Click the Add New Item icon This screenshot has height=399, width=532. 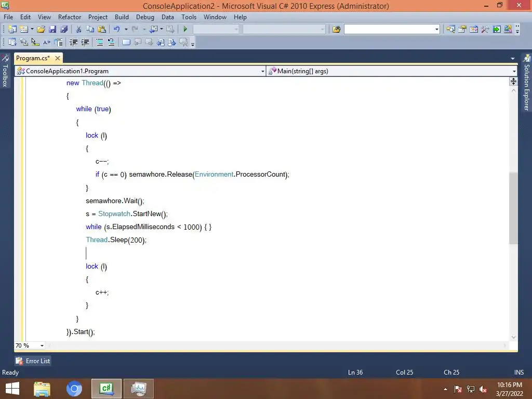[x=24, y=29]
